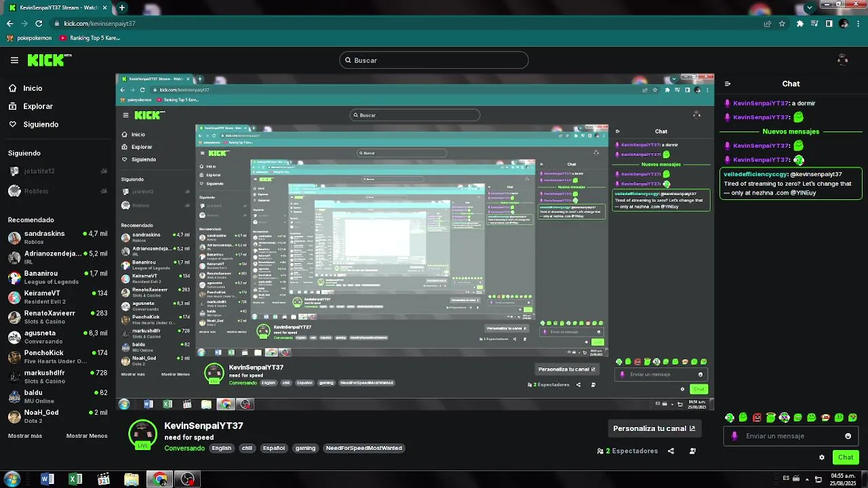Share the stream via share icon
The height and width of the screenshot is (488, 868).
tap(671, 451)
